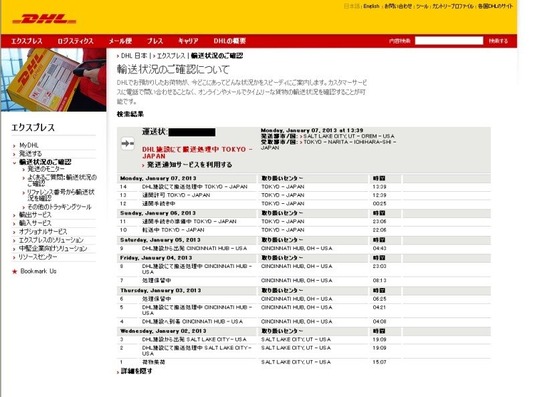This screenshot has width=535, height=397.
Task: Open the メール便 navigation menu
Action: (x=120, y=41)
